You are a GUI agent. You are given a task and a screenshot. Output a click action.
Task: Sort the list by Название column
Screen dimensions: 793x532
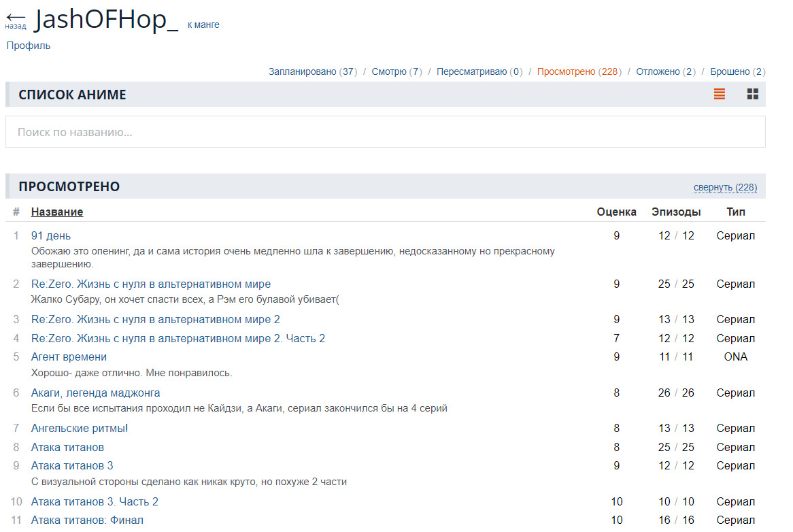point(57,212)
